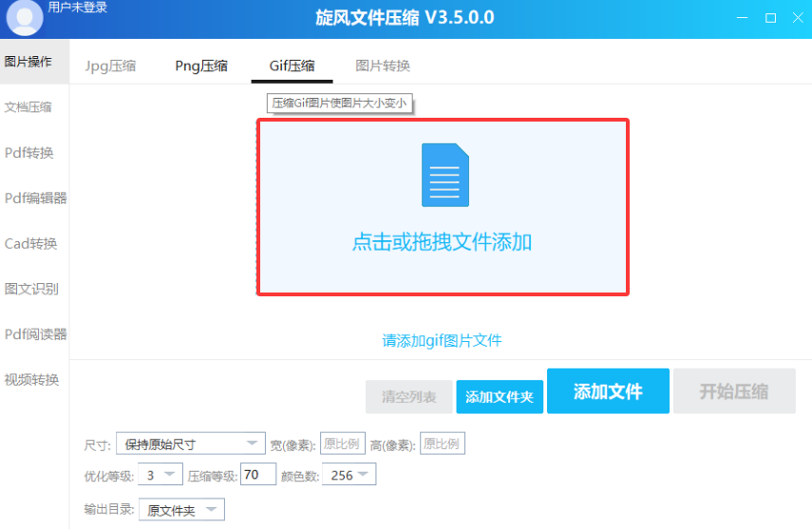Click the 压缩等级 field showing 70
812x529 pixels.
(258, 475)
